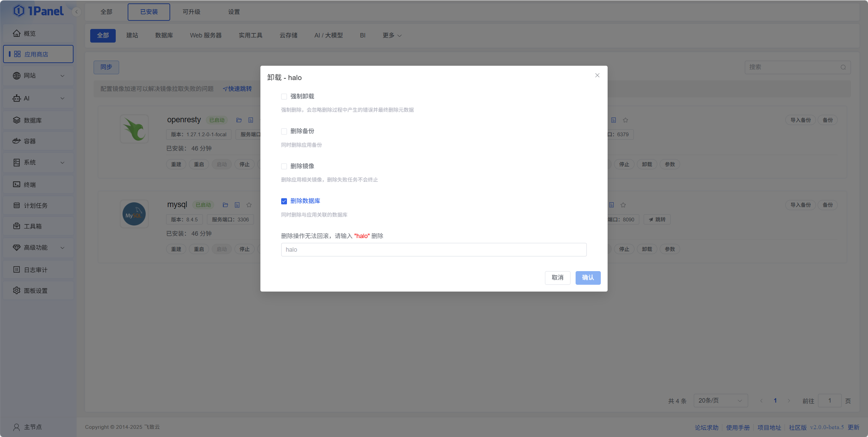
Task: Click the 系统 server icon in sidebar
Action: (x=17, y=162)
